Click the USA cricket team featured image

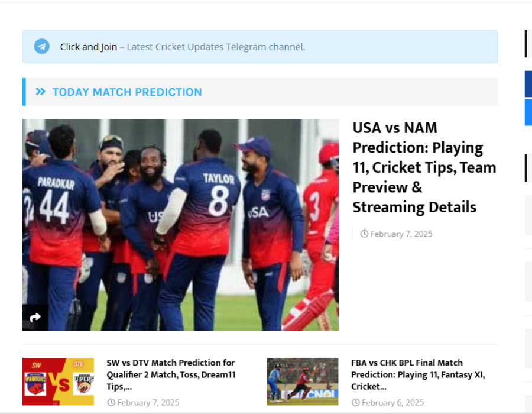180,225
